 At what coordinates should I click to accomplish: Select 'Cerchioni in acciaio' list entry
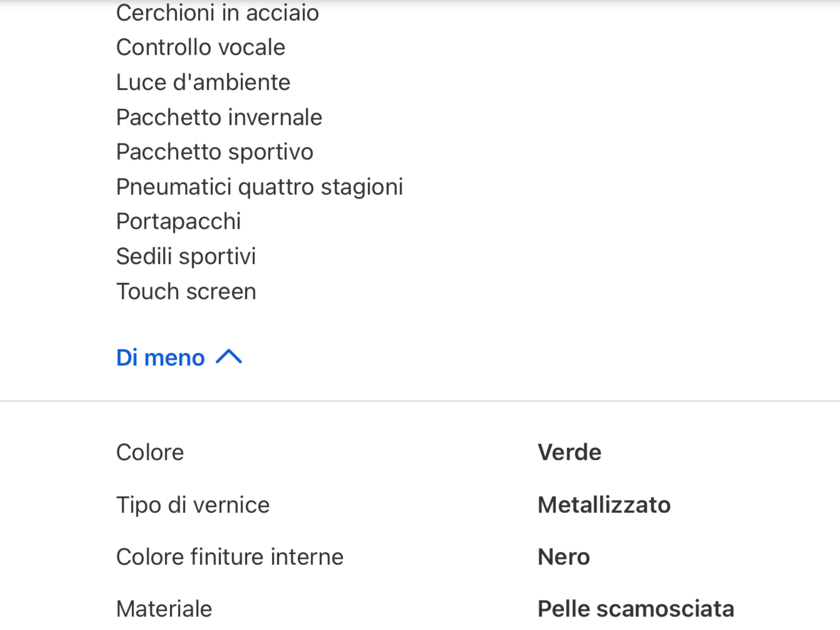[217, 13]
